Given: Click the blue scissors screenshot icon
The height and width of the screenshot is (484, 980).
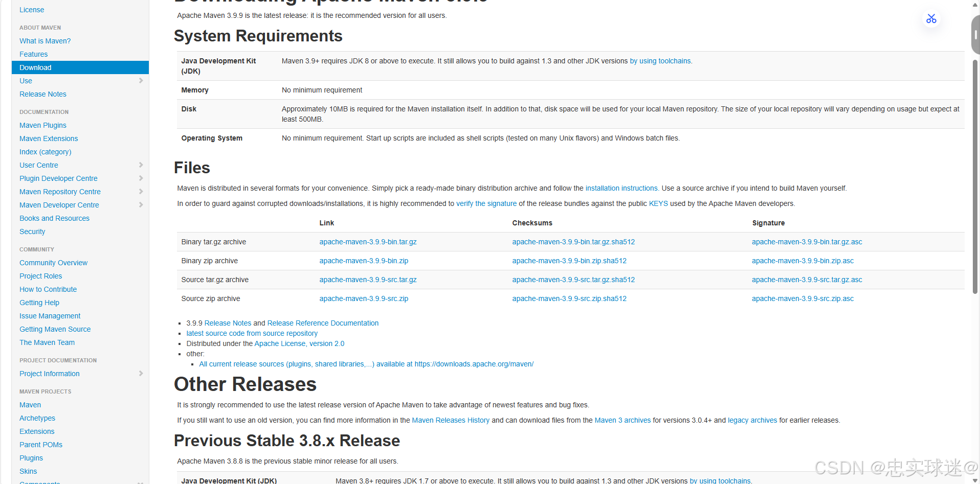Looking at the screenshot, I should 931,19.
